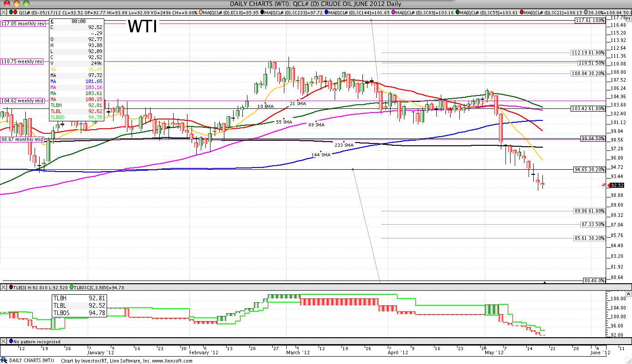The width and height of the screenshot is (632, 364).
Task: Click the '144 SMA' chart annotation
Action: 321,155
